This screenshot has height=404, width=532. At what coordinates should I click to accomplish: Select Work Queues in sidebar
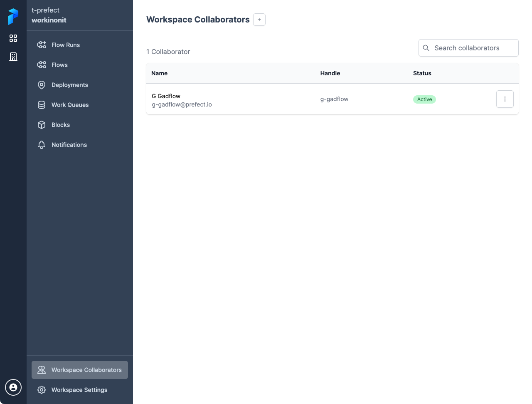80,105
